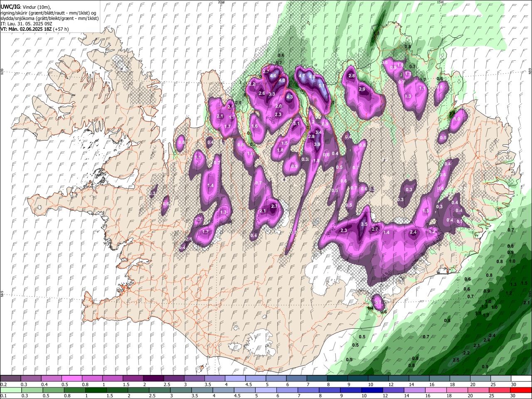Viewport: 532px width, 399px height.
Task: Click the '4.6' value on the map
Action: (x=273, y=76)
